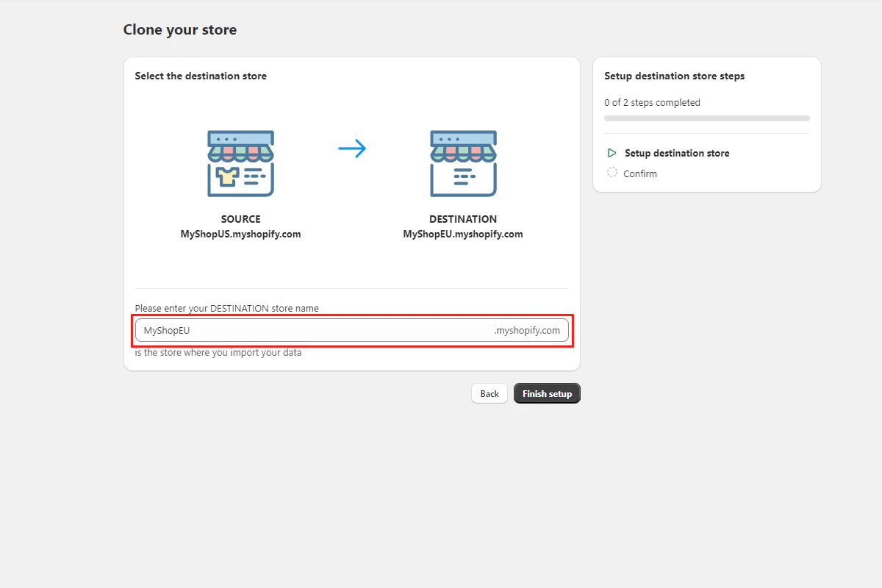Click 'is the store where you import' text
Viewport: 882px width, 588px height.
click(218, 352)
